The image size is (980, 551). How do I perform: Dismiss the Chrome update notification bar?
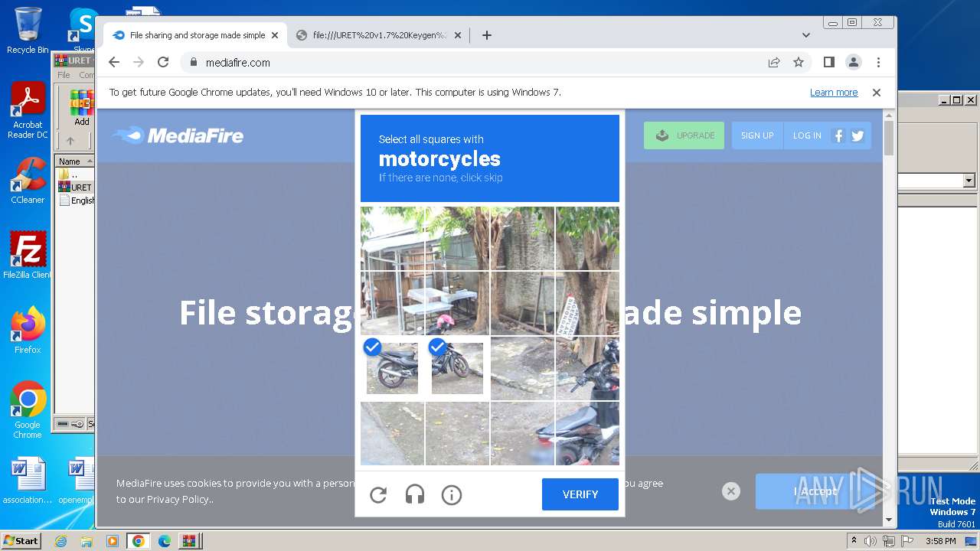click(877, 93)
